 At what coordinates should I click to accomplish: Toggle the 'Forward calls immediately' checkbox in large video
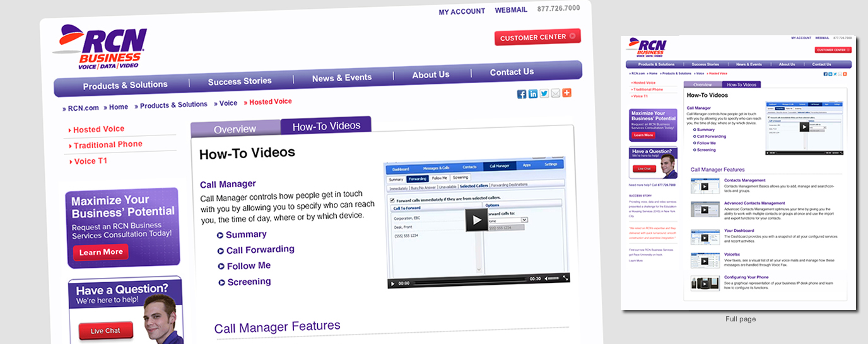(392, 200)
